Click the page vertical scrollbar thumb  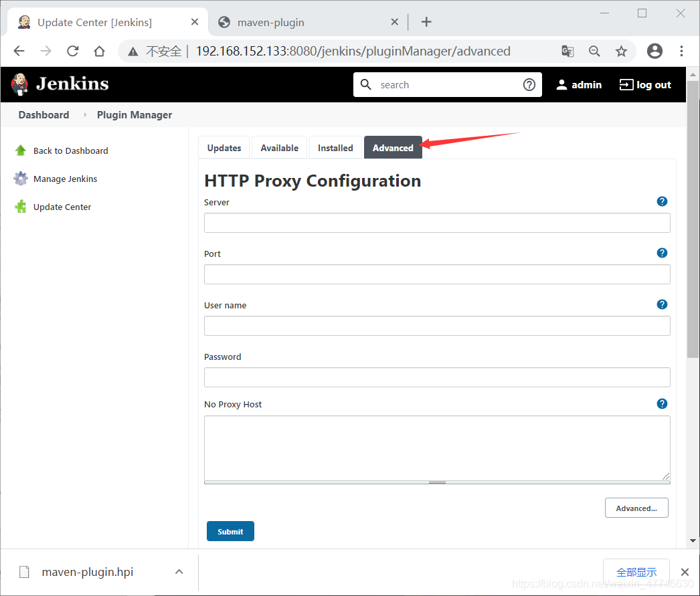(x=693, y=219)
